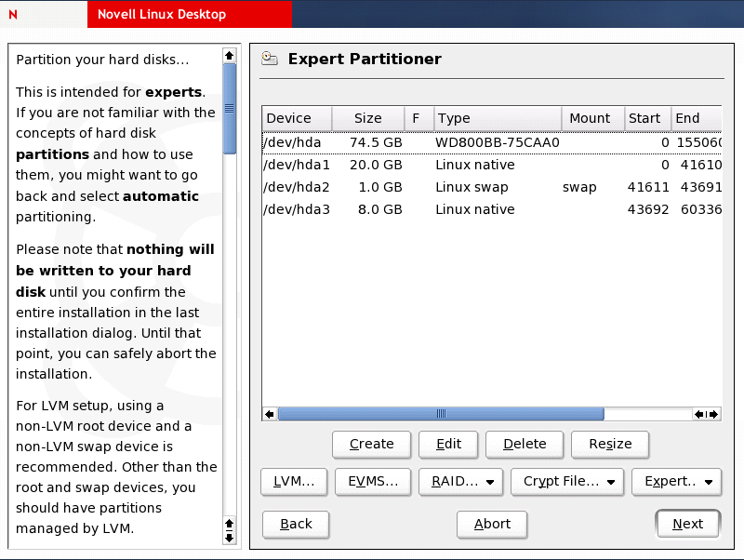Click the Expert Partitioner disk icon
This screenshot has width=744, height=560.
(270, 59)
